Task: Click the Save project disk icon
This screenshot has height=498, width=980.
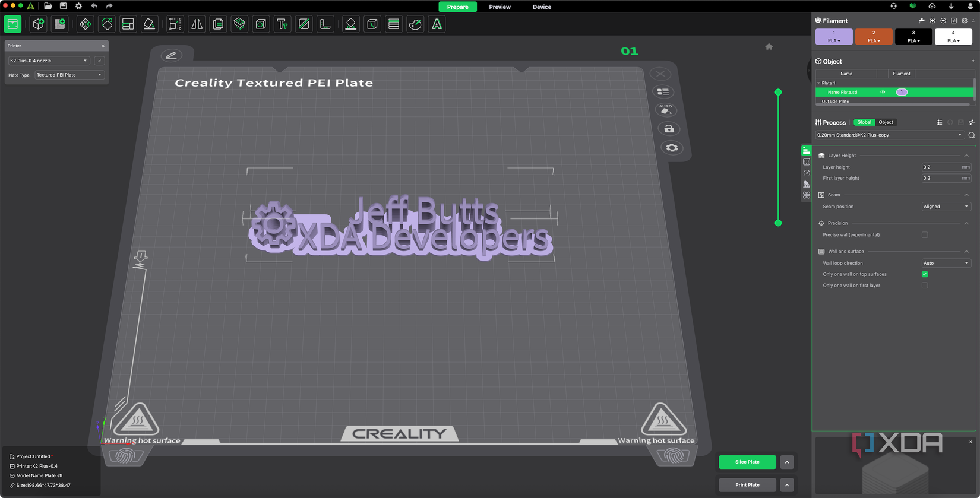Action: 63,6
